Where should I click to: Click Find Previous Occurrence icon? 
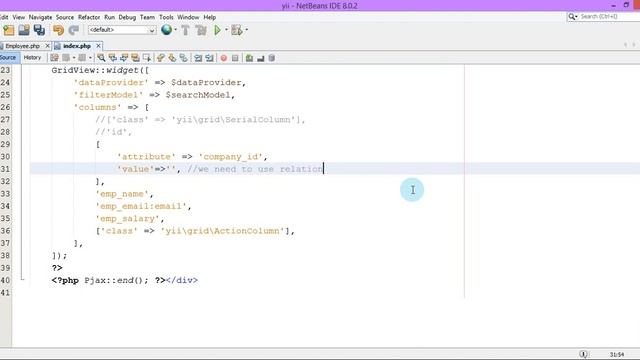(113, 58)
